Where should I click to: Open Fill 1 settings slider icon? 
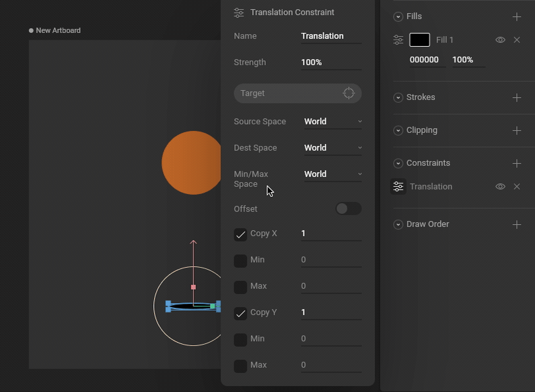398,40
